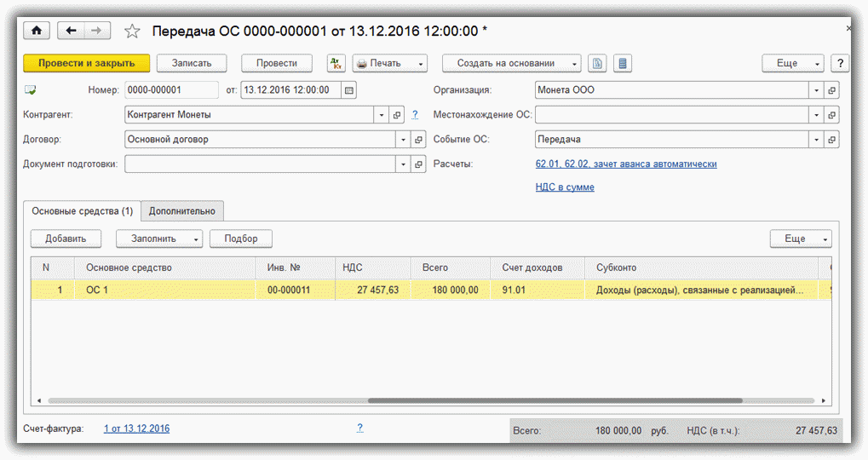Image resolution: width=868 pixels, height=460 pixels.
Task: Click the document date input field
Action: [x=290, y=90]
